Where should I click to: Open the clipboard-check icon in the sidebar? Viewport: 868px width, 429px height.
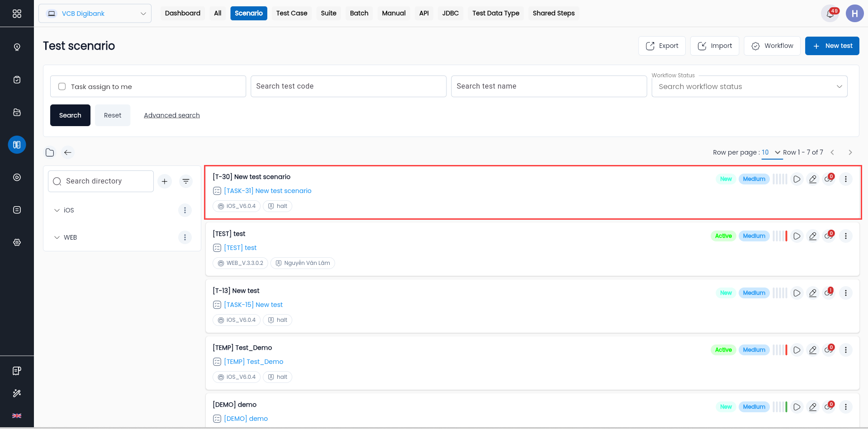point(17,80)
